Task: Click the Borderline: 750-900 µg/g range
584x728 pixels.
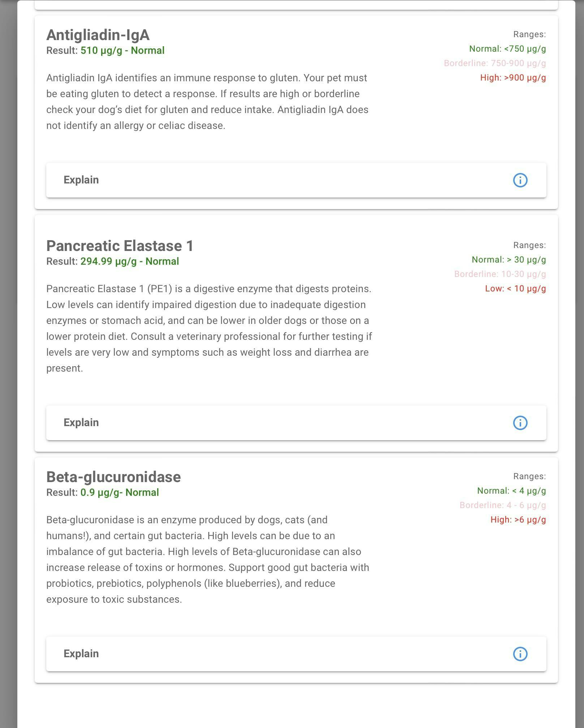Action: pos(495,63)
